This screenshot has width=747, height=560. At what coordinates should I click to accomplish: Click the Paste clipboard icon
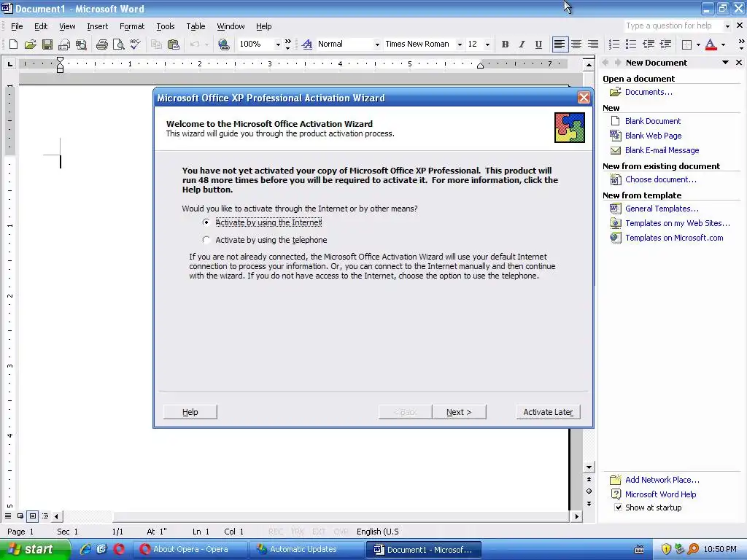[x=174, y=44]
